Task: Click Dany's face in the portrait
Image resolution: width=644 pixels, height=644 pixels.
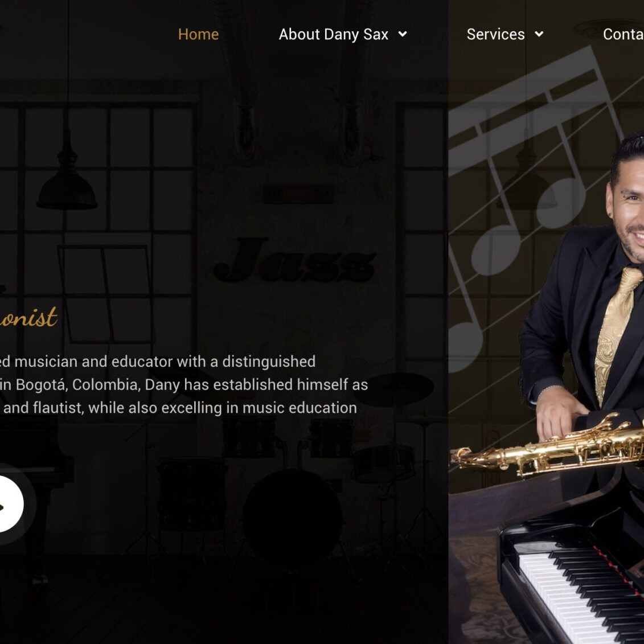Action: click(x=629, y=214)
